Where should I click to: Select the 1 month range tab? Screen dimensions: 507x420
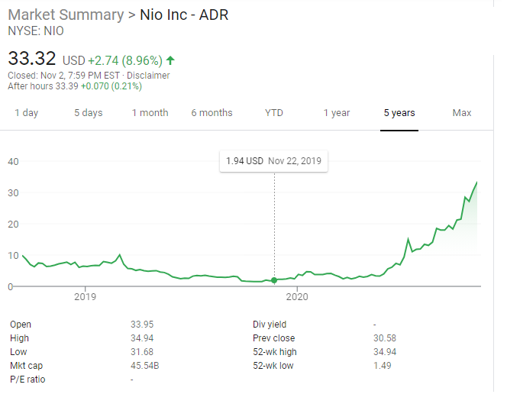(150, 113)
